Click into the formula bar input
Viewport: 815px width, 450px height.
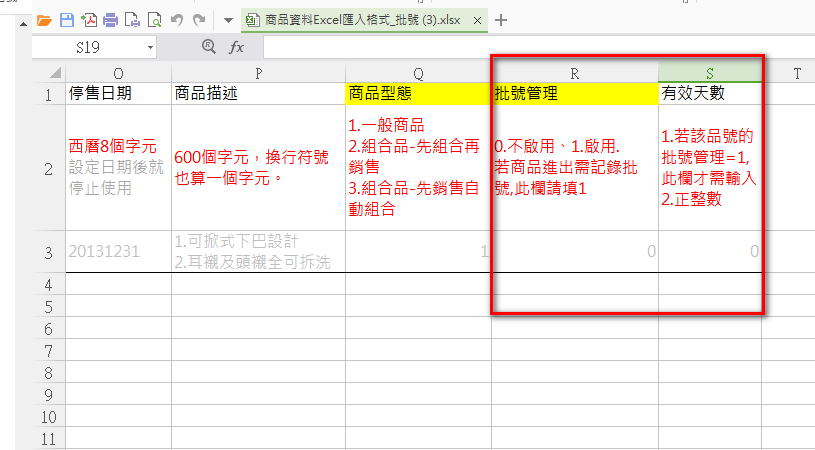point(539,47)
